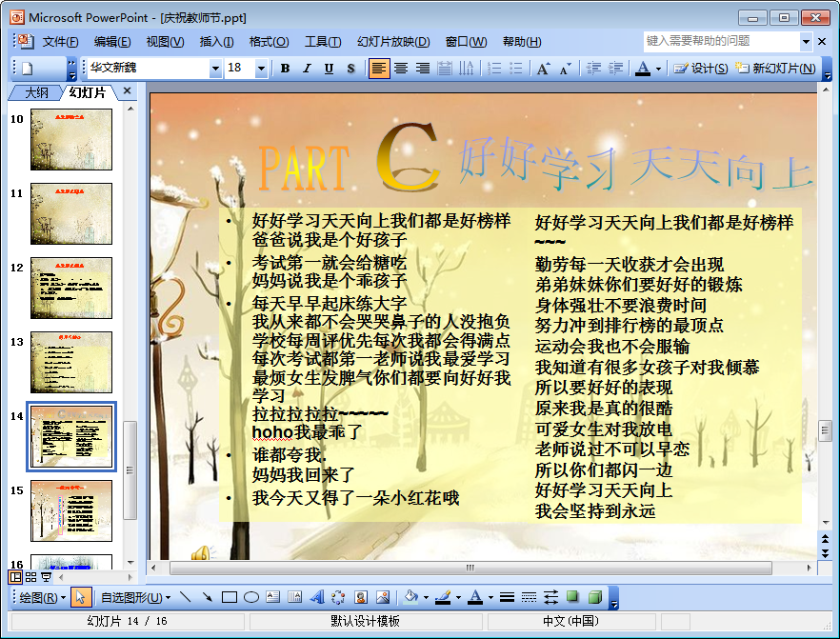Screen dimensions: 840x639
Task: Click the Change Text Direction icon
Action: pyautogui.click(x=466, y=69)
